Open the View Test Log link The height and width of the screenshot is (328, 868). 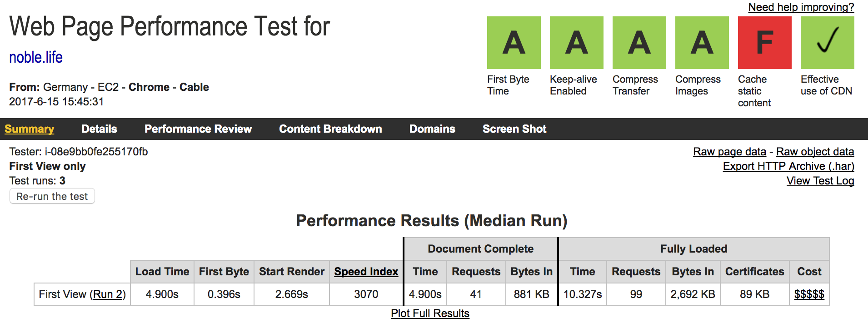[820, 181]
